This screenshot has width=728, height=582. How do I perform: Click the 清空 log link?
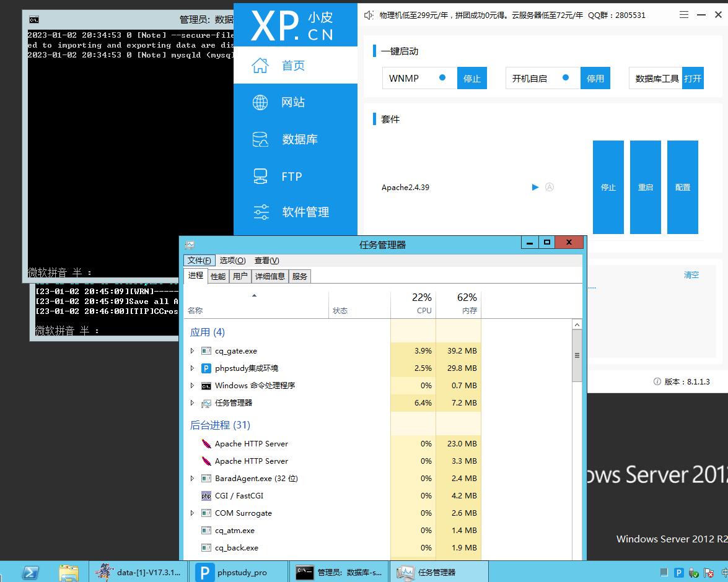coord(691,275)
